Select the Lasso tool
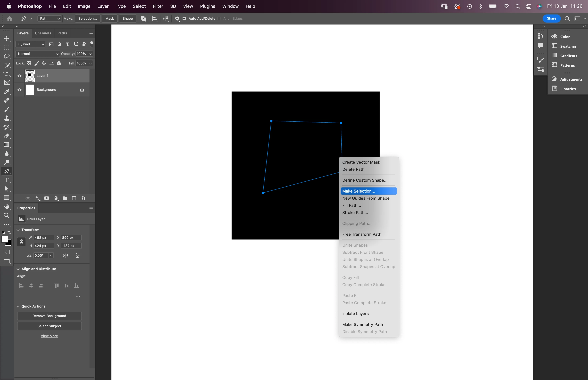The height and width of the screenshot is (380, 588). tap(7, 56)
